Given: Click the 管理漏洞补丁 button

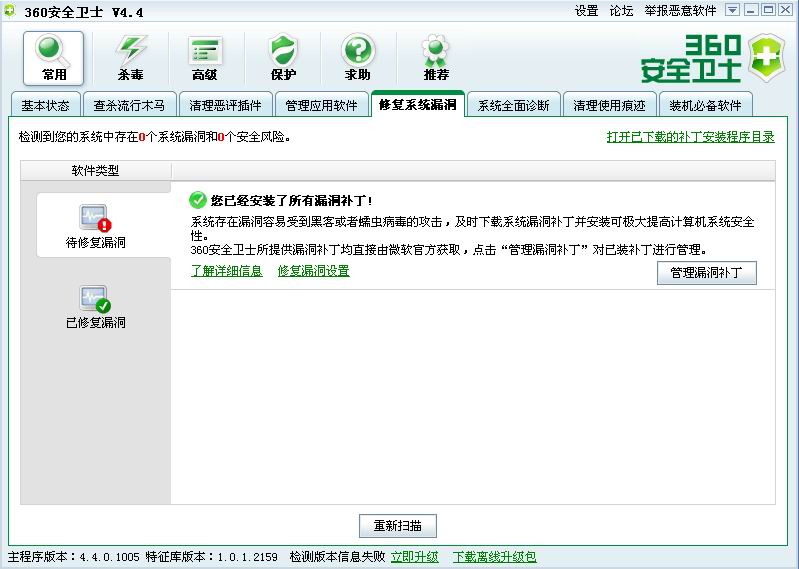Looking at the screenshot, I should [x=707, y=273].
